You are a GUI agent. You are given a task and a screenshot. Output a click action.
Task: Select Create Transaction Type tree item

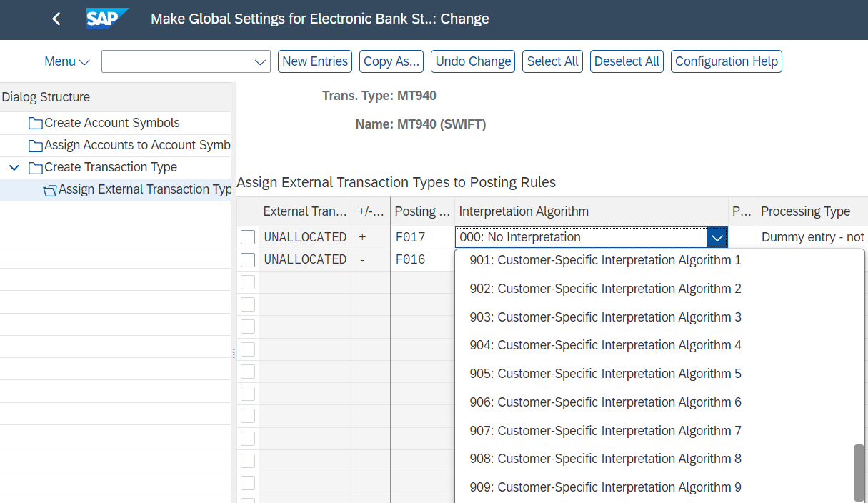(x=111, y=167)
